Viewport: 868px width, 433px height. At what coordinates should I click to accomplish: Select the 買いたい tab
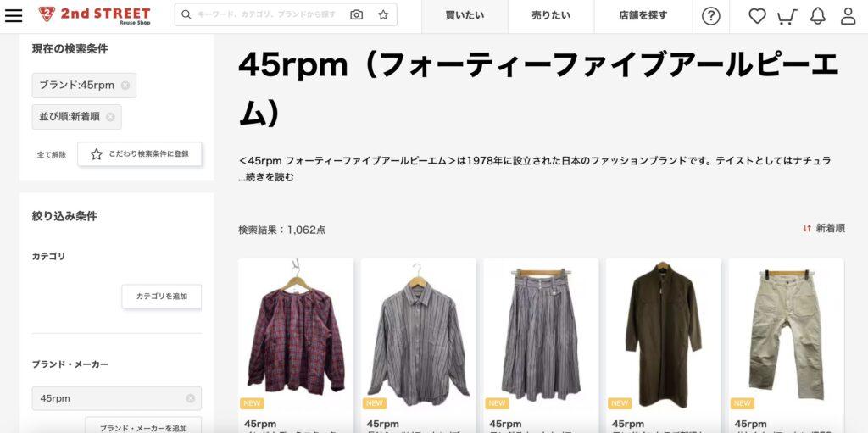pos(465,16)
